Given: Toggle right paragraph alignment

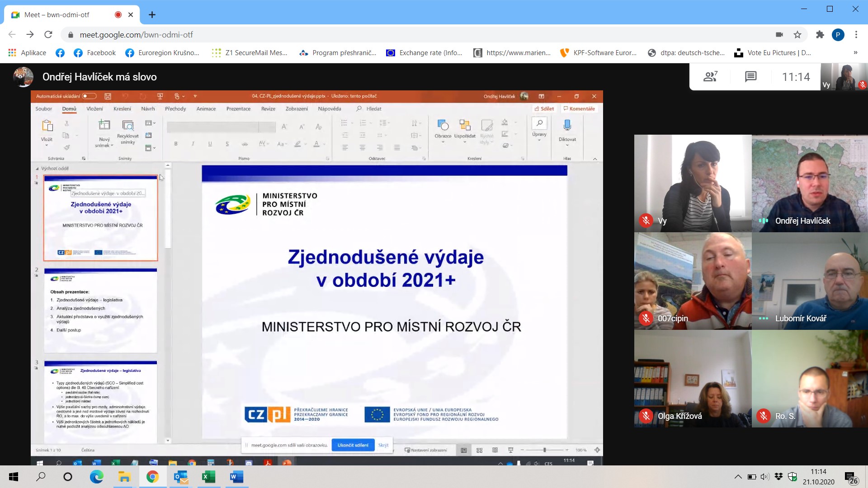Looking at the screenshot, I should tap(380, 148).
